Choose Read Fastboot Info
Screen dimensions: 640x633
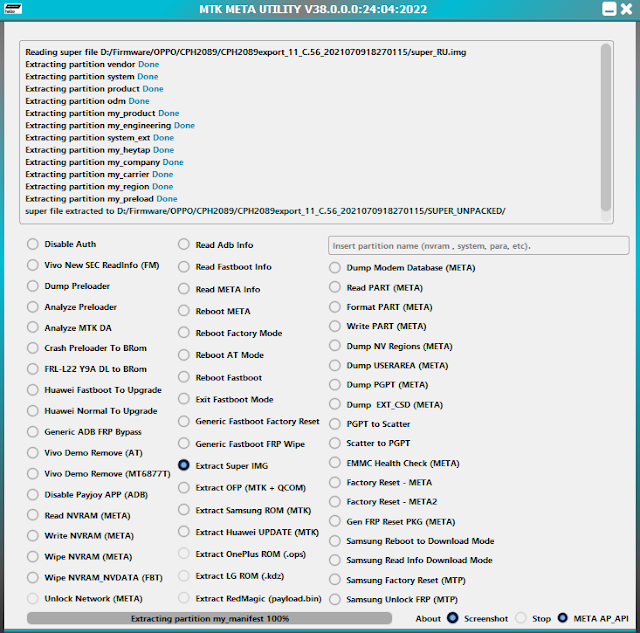(x=184, y=267)
